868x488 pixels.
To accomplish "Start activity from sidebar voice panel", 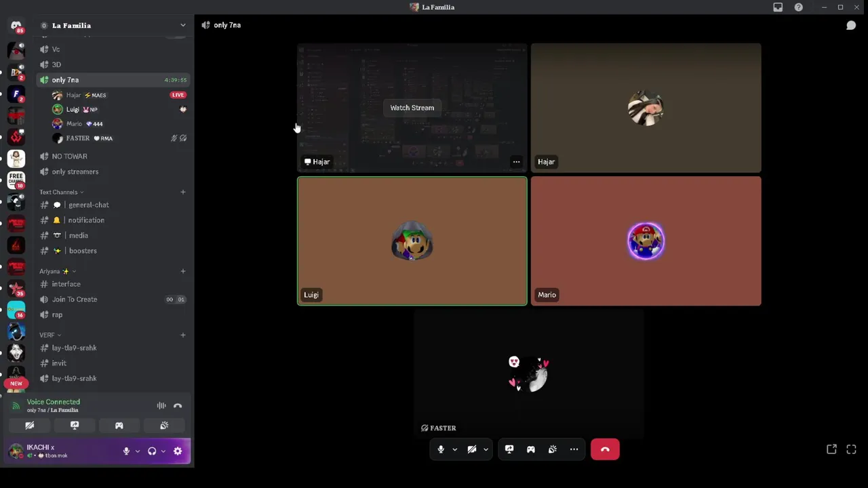I will (x=119, y=426).
